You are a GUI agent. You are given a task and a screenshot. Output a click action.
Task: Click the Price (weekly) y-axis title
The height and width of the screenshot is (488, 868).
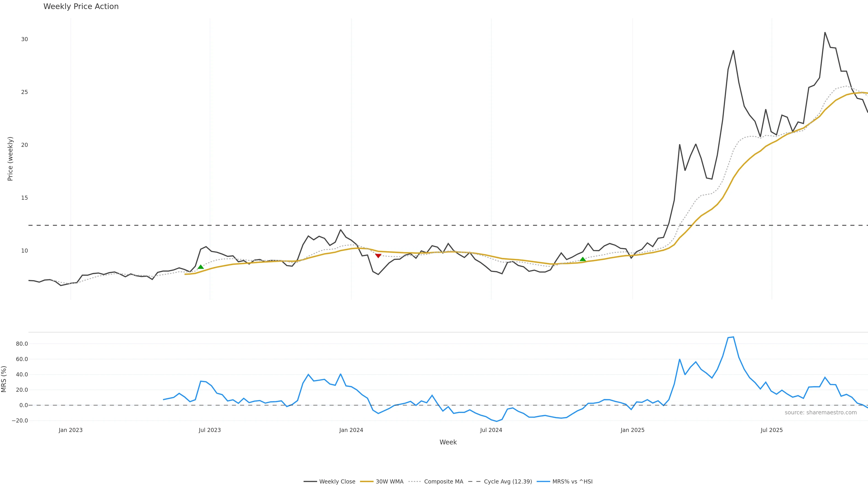(10, 159)
